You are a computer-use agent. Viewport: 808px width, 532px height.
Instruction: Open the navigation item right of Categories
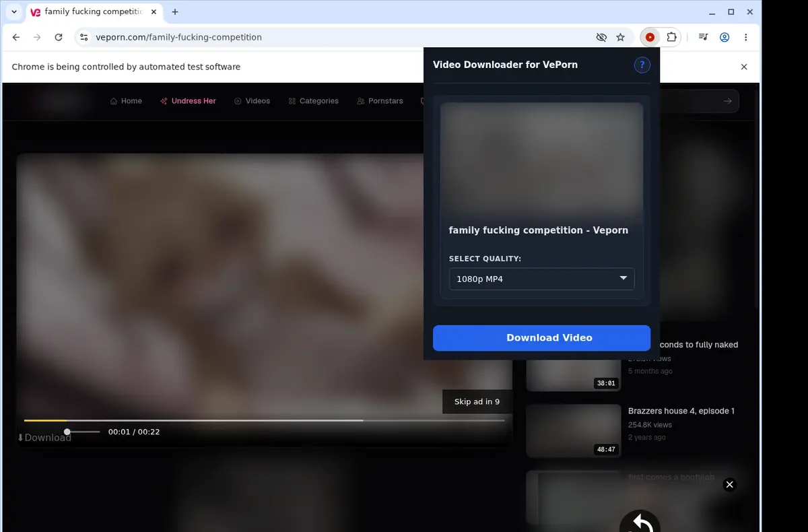coord(380,101)
